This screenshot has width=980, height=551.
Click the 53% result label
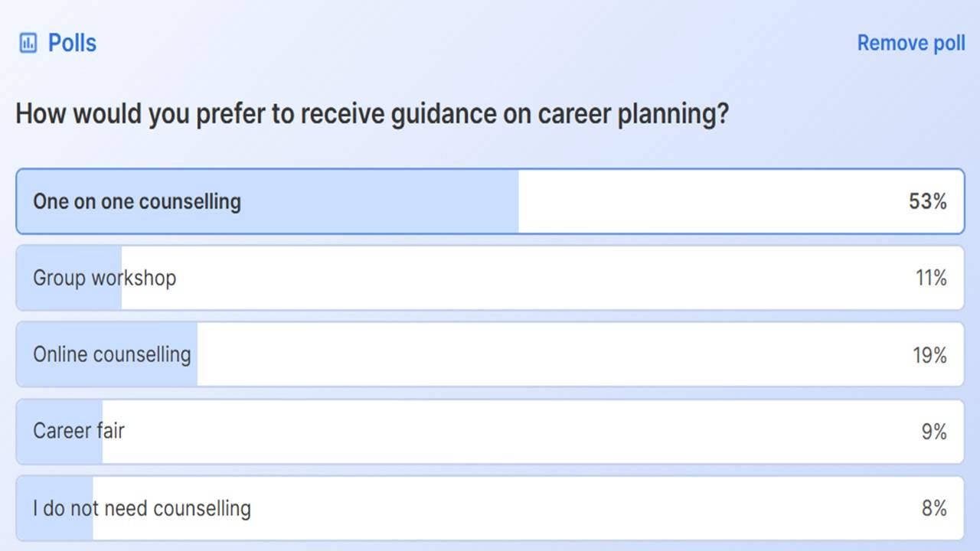[x=929, y=201]
